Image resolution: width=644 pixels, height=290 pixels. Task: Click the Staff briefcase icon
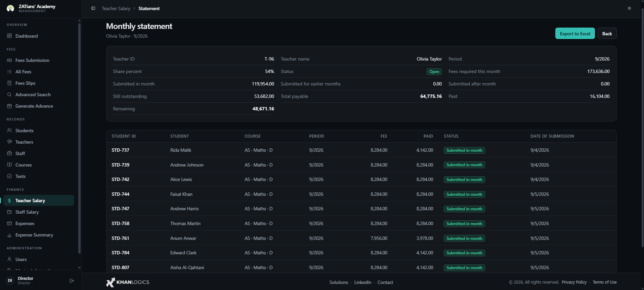pos(9,153)
